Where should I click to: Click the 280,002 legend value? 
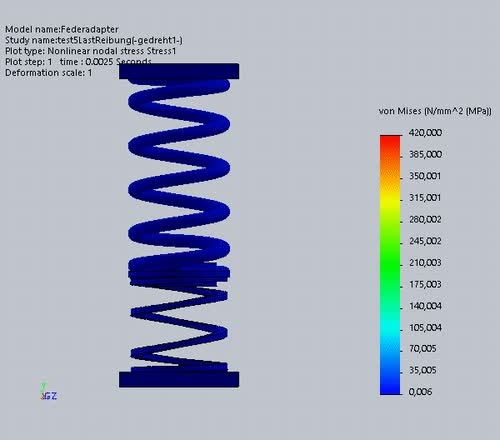click(x=425, y=219)
